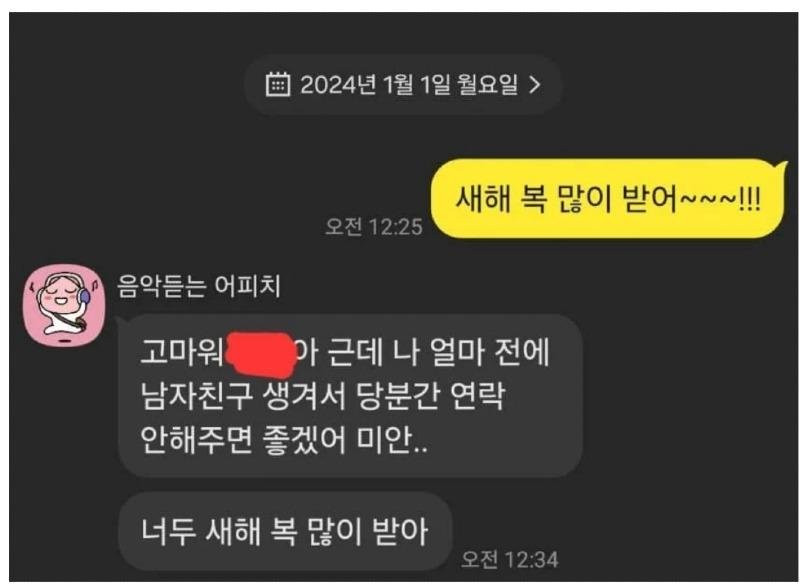The height and width of the screenshot is (584, 800).
Task: Select the 너두 새해 복 많이 받아 bubble
Action: tap(285, 531)
